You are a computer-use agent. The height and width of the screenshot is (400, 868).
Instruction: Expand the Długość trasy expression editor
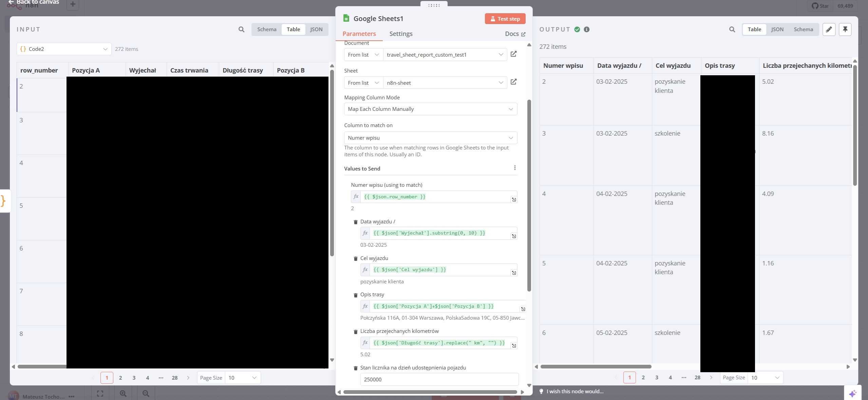tap(514, 346)
